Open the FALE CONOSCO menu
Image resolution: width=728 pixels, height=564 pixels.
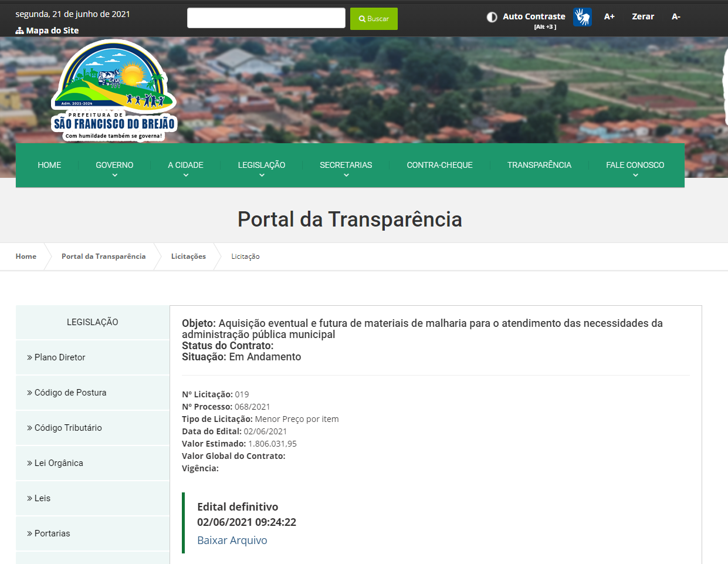635,165
